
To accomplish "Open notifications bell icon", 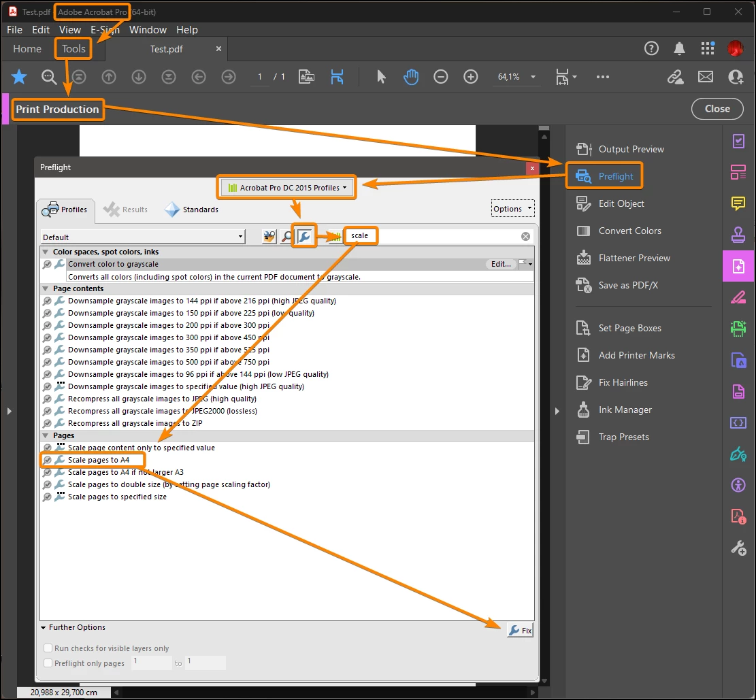I will (x=679, y=48).
